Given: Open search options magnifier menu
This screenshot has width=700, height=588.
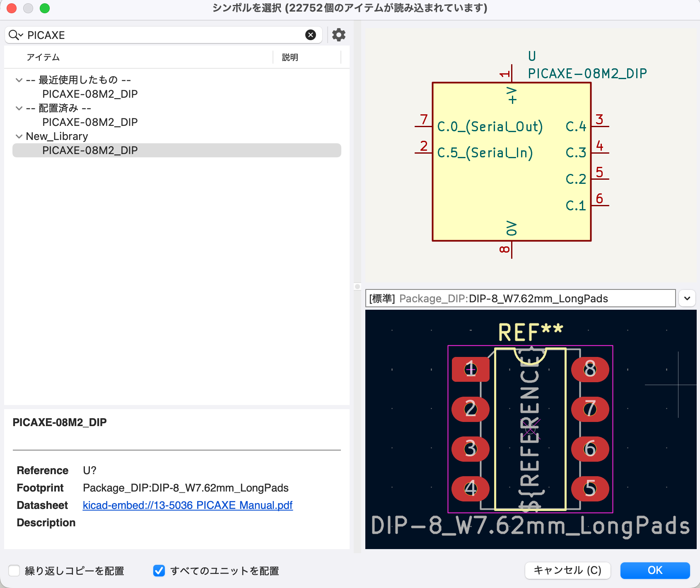Looking at the screenshot, I should [16, 35].
